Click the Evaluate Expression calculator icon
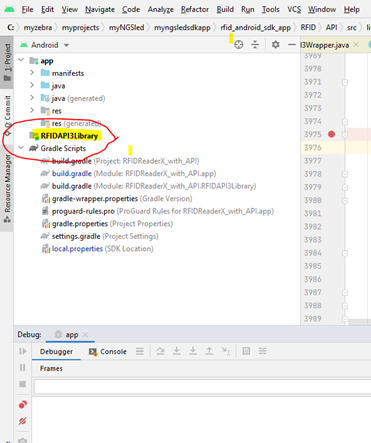Viewport: 371px width, 443px height. pyautogui.click(x=246, y=351)
